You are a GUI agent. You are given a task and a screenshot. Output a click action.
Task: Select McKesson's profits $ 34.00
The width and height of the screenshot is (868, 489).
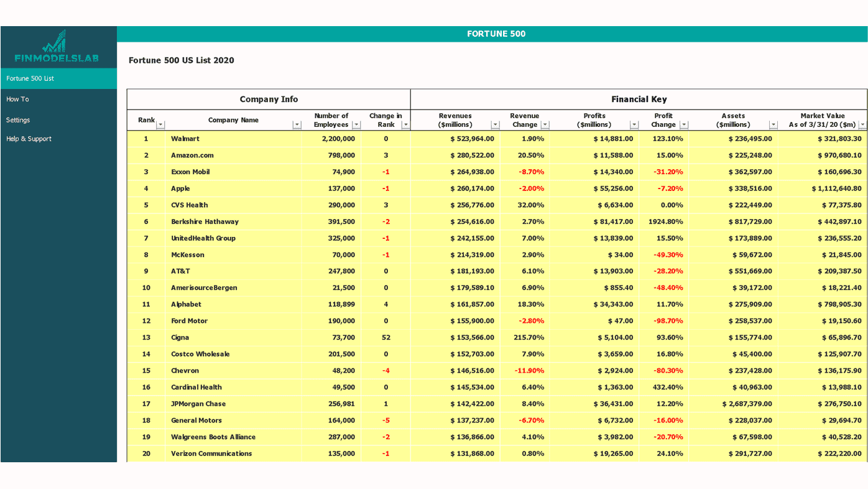pyautogui.click(x=621, y=254)
